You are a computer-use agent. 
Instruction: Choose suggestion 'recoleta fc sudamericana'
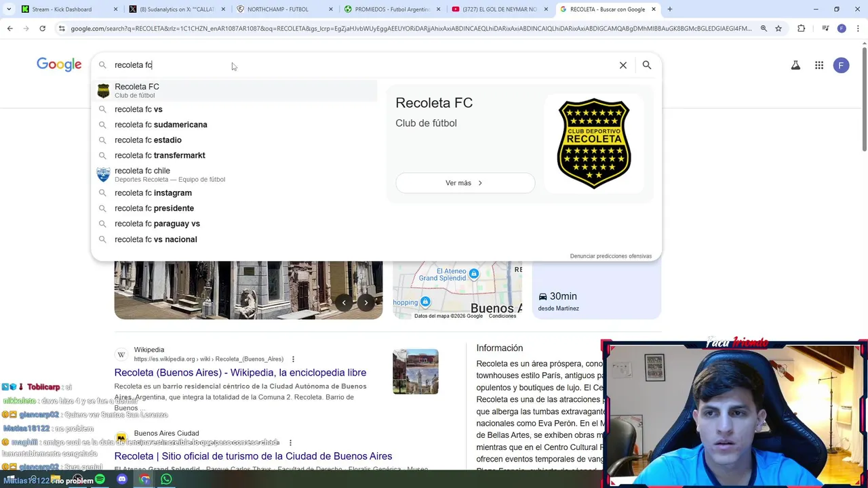point(235,125)
